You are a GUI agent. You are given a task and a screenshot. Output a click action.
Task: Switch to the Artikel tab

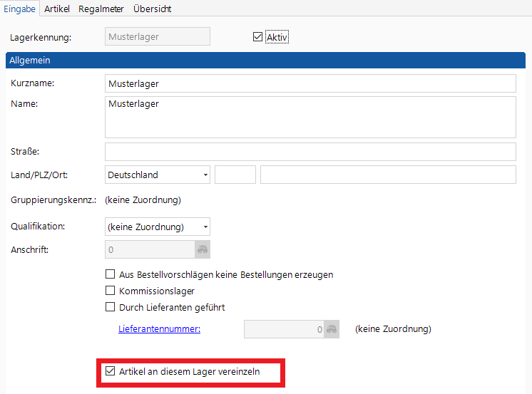[x=57, y=9]
